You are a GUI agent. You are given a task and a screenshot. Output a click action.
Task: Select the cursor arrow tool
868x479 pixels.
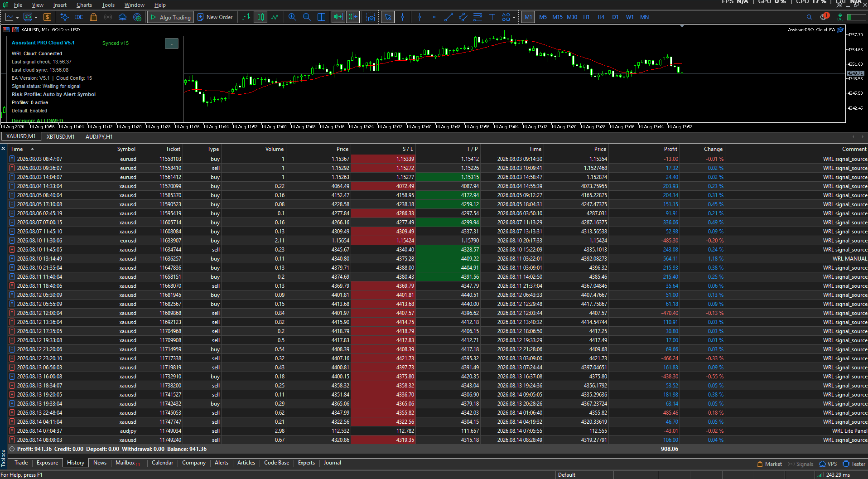(x=387, y=17)
